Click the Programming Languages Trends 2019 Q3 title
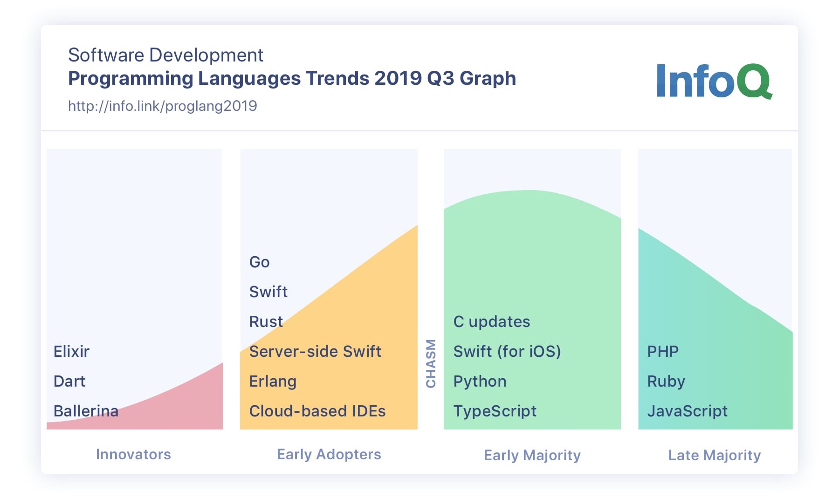This screenshot has width=839, height=504. [292, 78]
